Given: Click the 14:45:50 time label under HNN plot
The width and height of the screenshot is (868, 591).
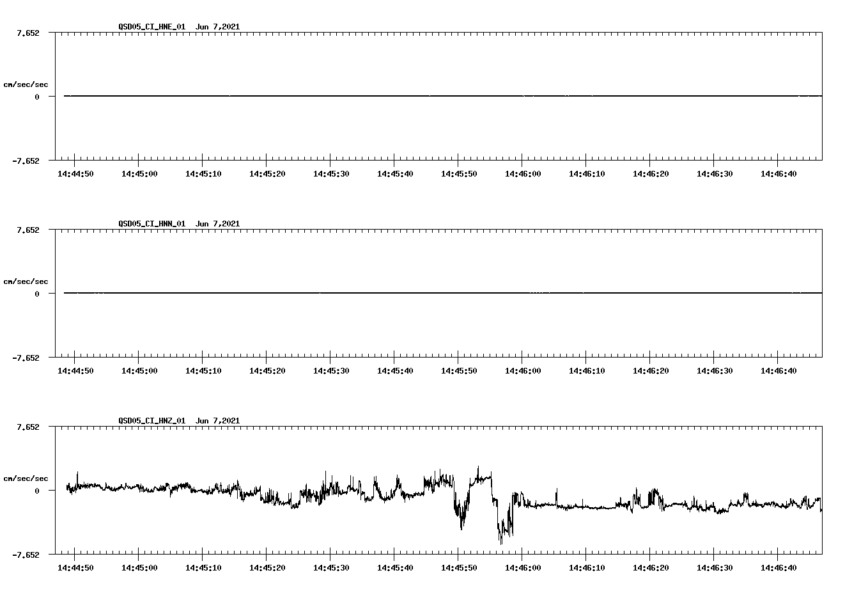Looking at the screenshot, I should coord(459,371).
